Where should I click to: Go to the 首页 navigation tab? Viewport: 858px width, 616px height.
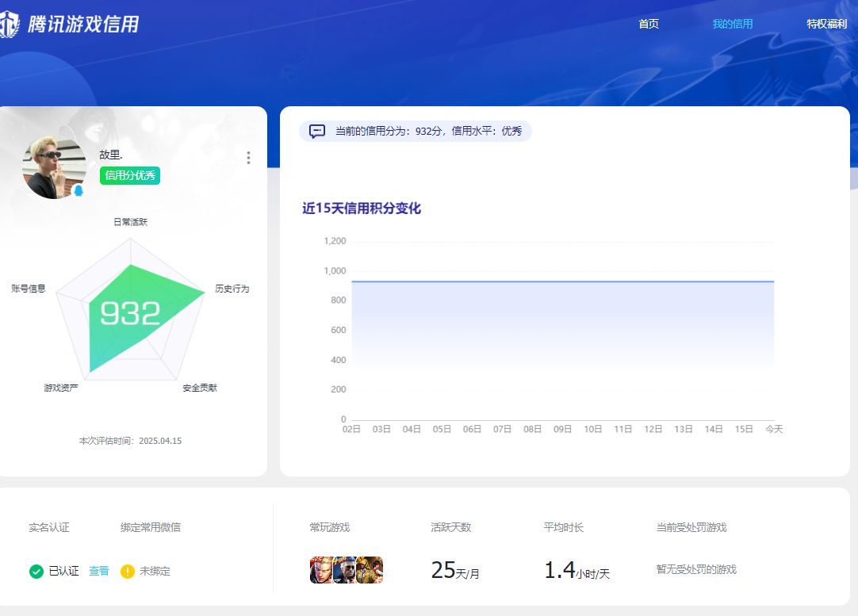point(649,24)
